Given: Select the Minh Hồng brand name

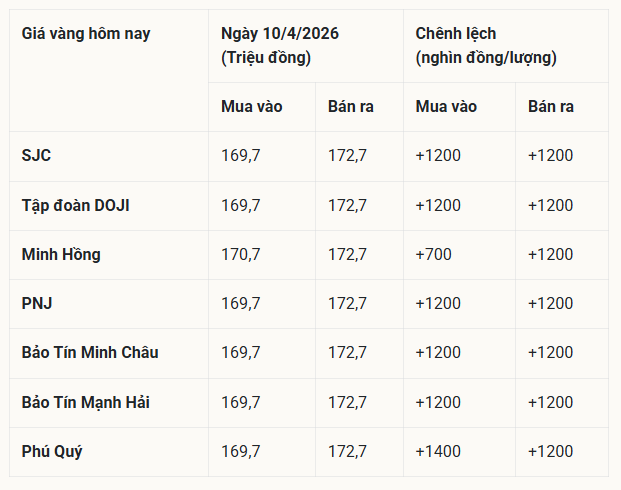Looking at the screenshot, I should click(61, 254).
